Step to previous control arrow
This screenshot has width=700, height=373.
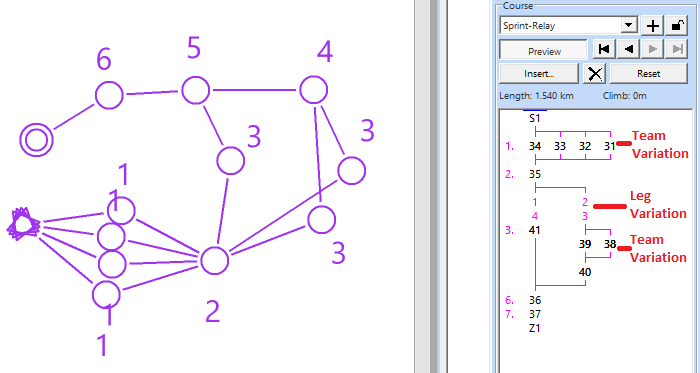tap(629, 49)
